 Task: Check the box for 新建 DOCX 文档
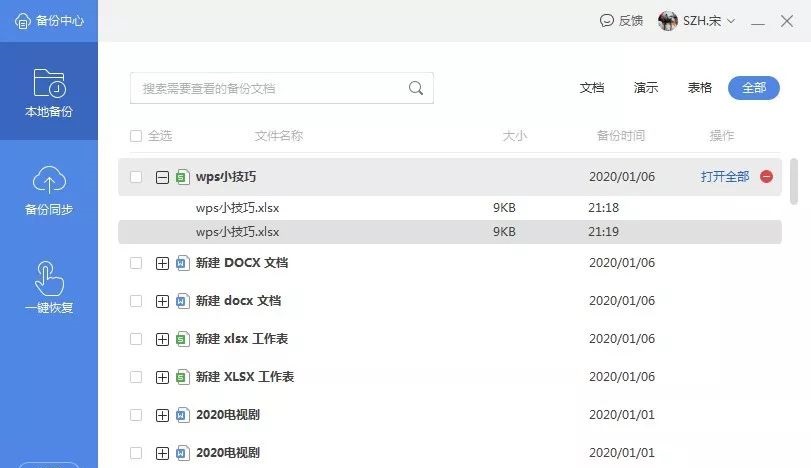(136, 263)
